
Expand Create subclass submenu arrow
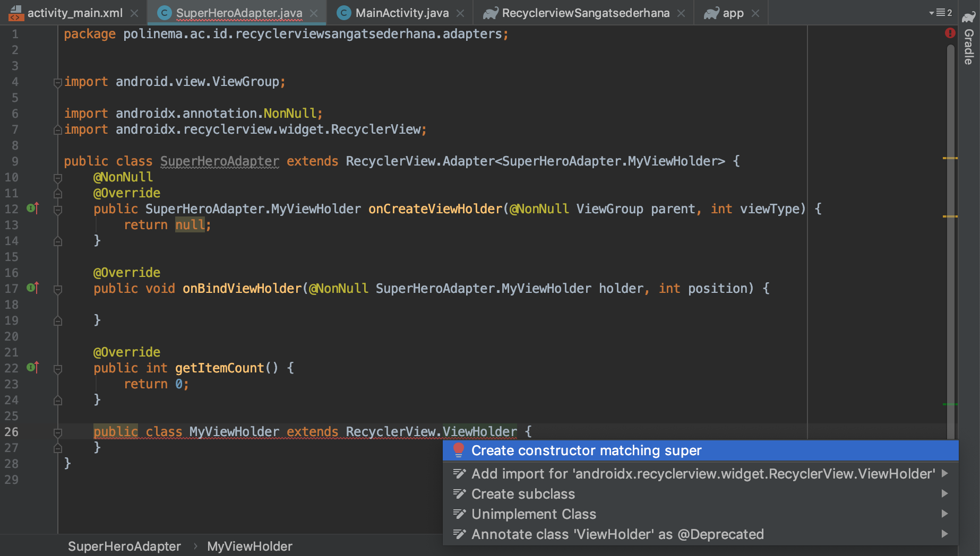(945, 493)
